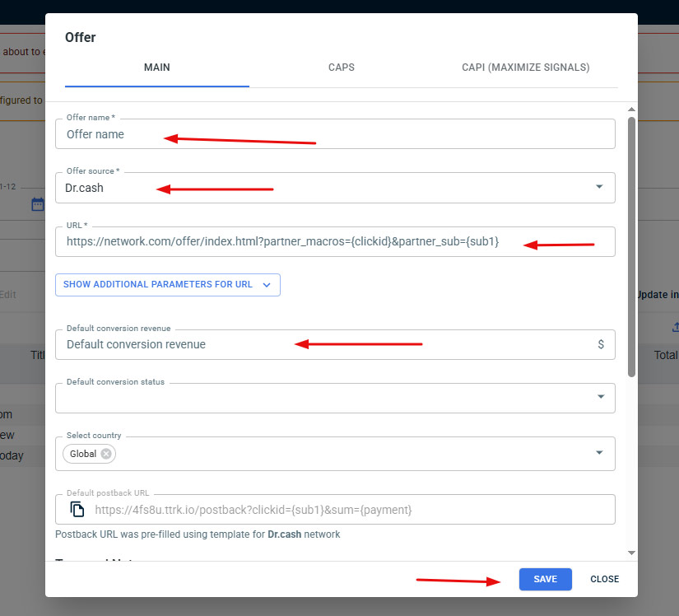Open the Default conversion status dropdown
679x616 pixels.
(335, 398)
